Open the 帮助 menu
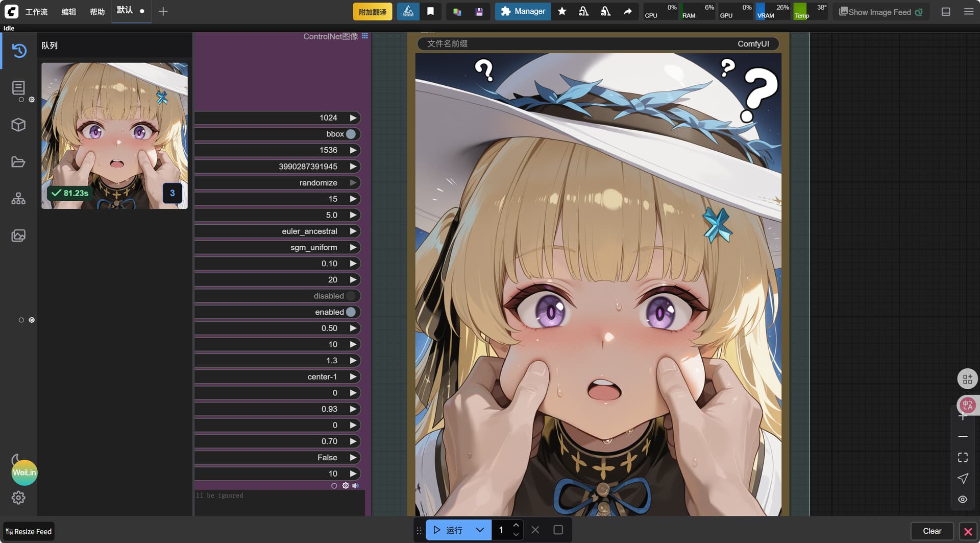Viewport: 980px width, 543px height. (97, 12)
